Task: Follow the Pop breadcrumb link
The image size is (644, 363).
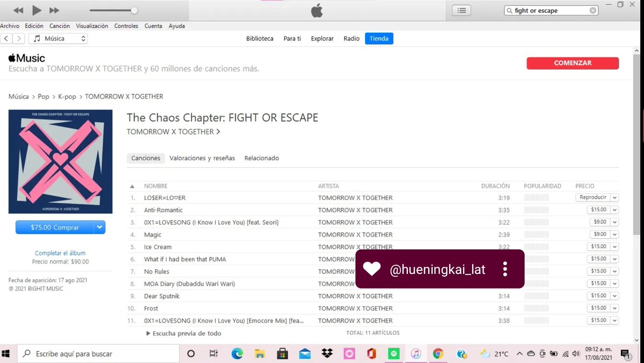Action: pyautogui.click(x=43, y=97)
